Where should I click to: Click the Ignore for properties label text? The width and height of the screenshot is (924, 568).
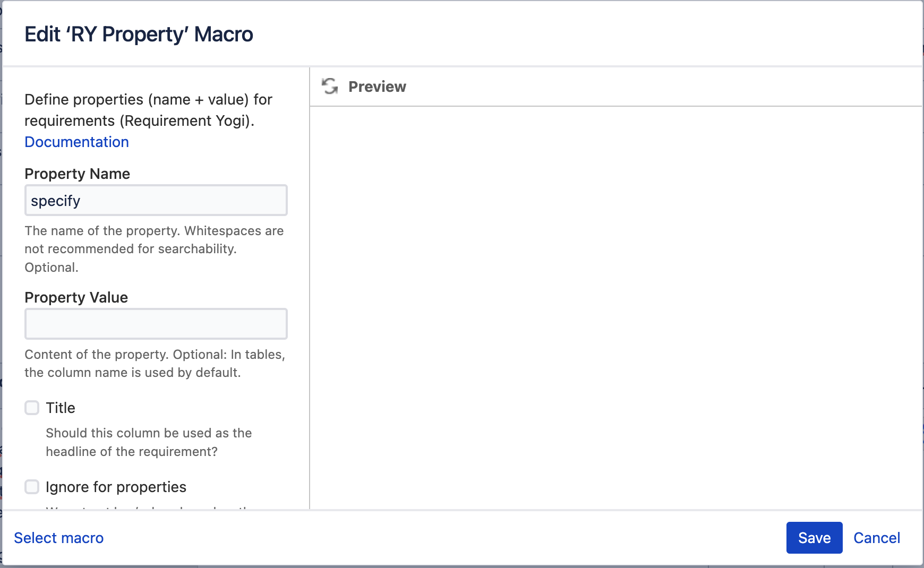pyautogui.click(x=116, y=487)
